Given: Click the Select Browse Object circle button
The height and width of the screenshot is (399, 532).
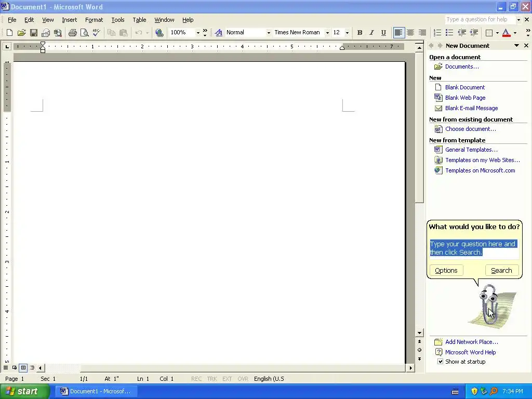Looking at the screenshot, I should point(419,350).
